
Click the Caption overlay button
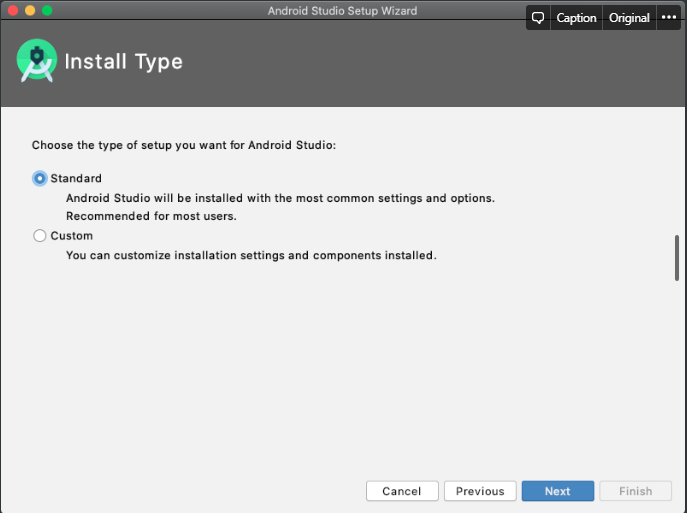576,18
